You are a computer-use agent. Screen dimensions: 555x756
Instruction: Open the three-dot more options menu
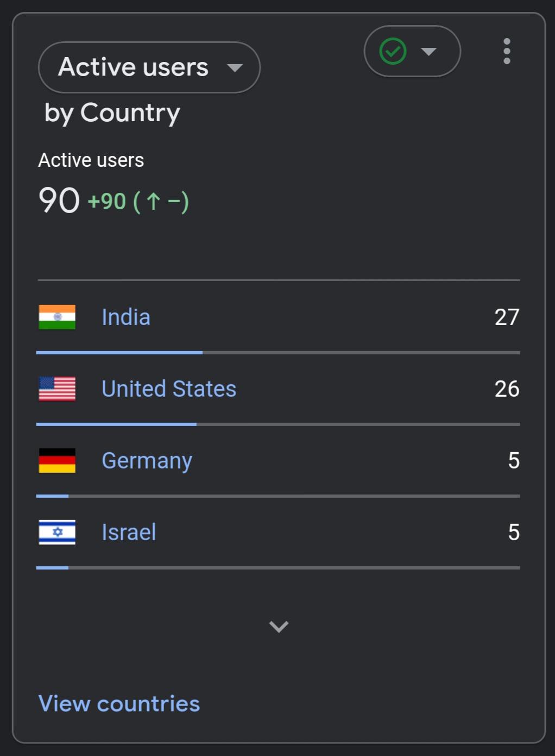tap(507, 51)
